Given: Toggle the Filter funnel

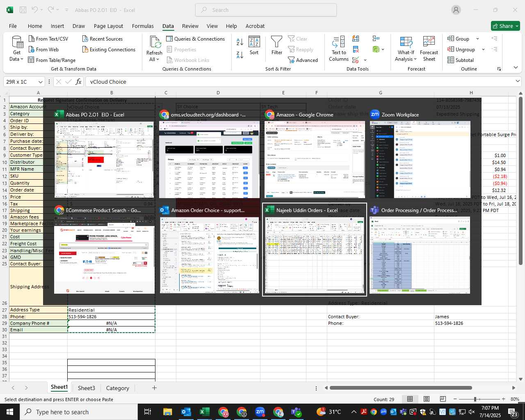Looking at the screenshot, I should pyautogui.click(x=277, y=45).
